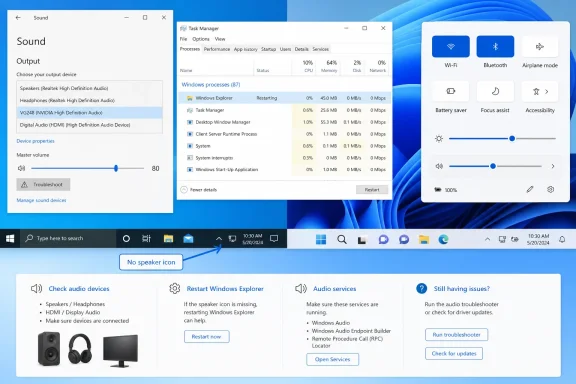576x384 pixels.
Task: Toggle Wi-Fi tile in Quick Settings
Action: tap(450, 46)
